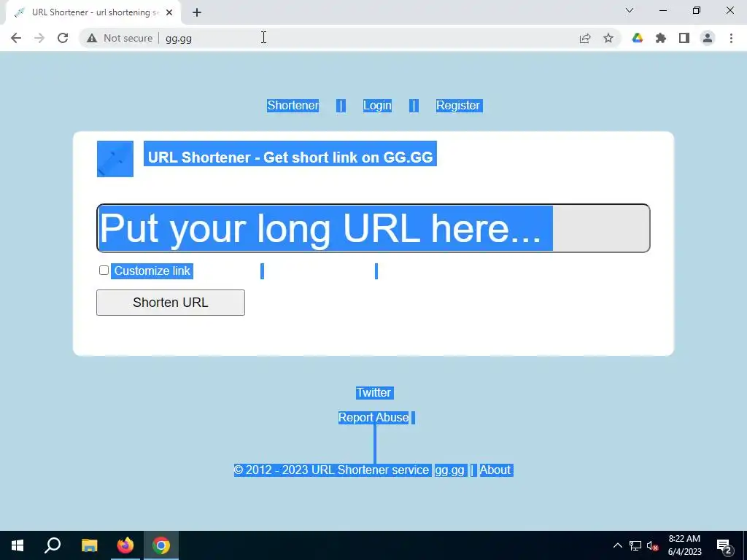Click the long URL input field
The width and height of the screenshot is (747, 560).
pyautogui.click(x=373, y=228)
